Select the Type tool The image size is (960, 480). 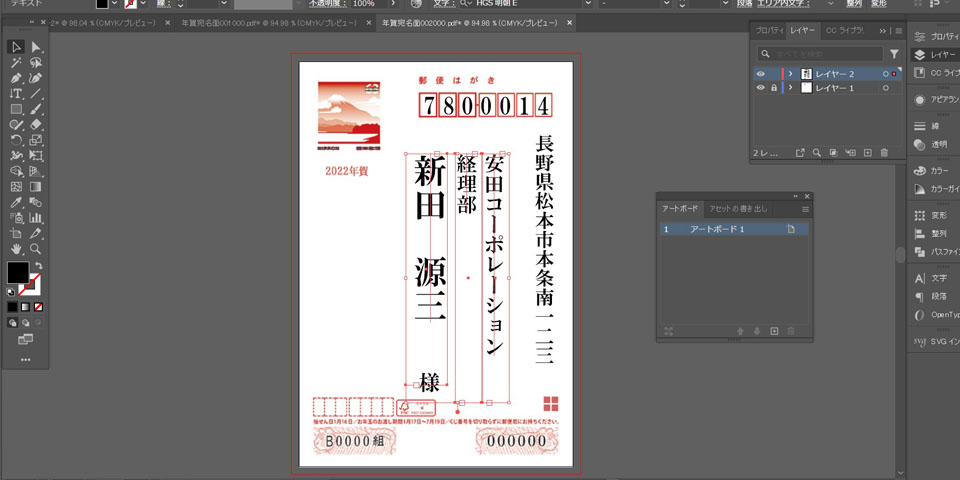pos(17,93)
